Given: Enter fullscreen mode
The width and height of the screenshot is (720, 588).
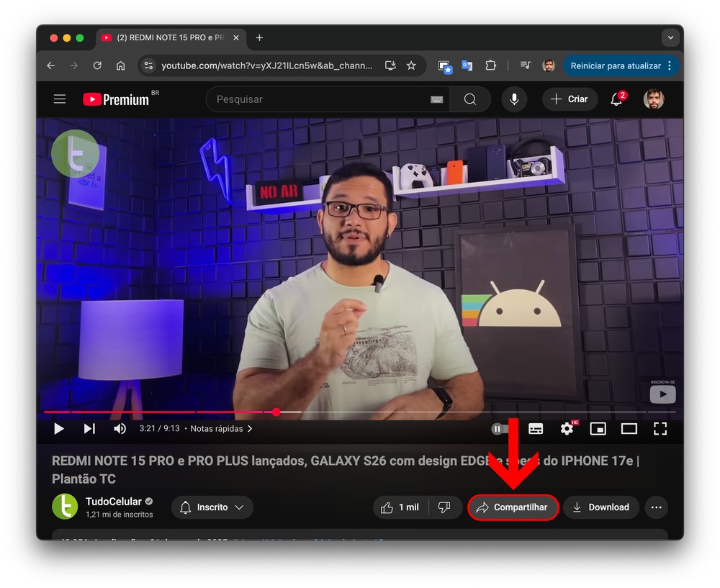Looking at the screenshot, I should 660,429.
